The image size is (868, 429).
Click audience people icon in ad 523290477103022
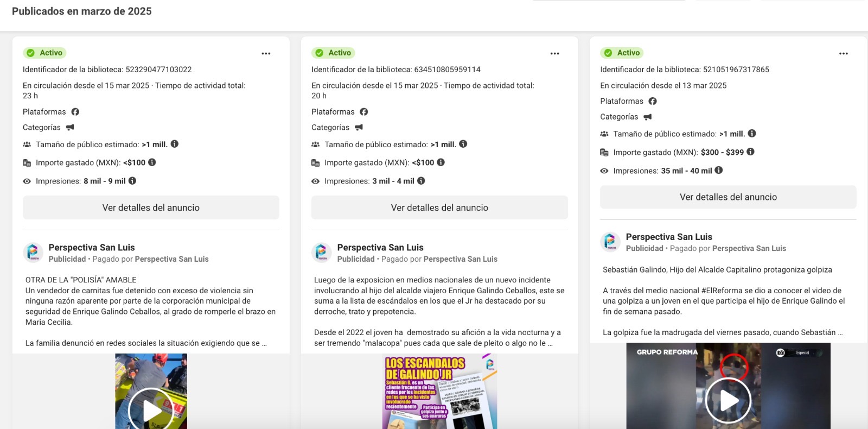27,144
